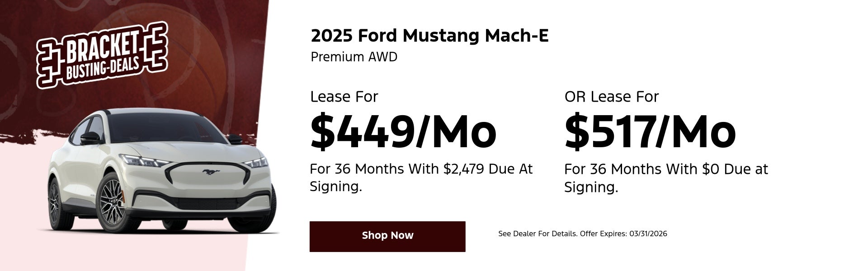Select the $449/Mo lease price

403,132
